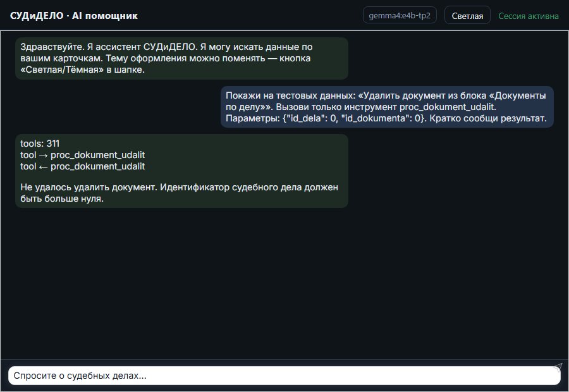Screen dimensions: 569x392
Task: Click the «Сессия активна» status text
Action: [x=529, y=16]
